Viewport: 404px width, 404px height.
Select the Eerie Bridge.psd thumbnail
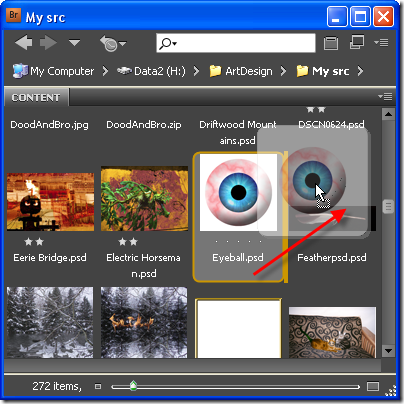pos(50,202)
